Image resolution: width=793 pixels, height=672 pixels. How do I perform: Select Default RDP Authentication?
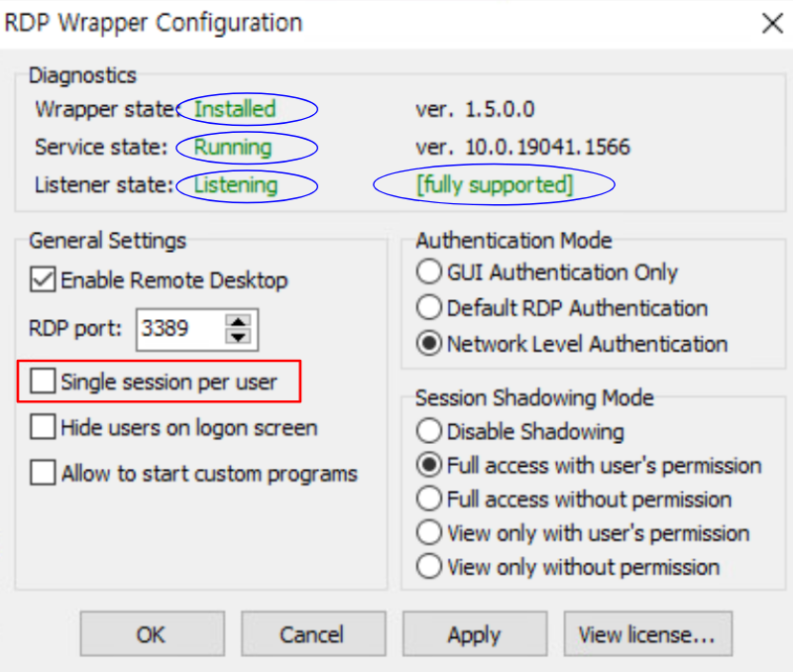429,307
